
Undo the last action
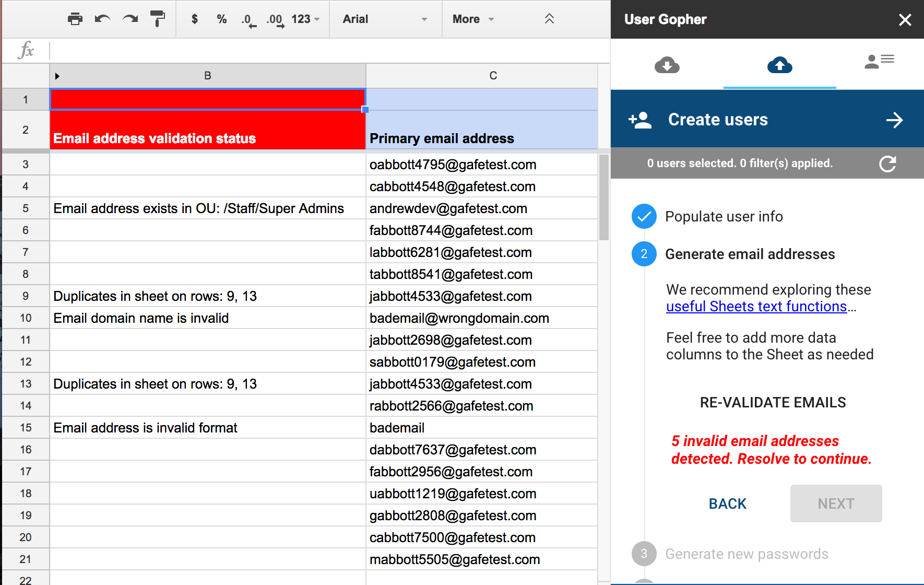[x=102, y=19]
